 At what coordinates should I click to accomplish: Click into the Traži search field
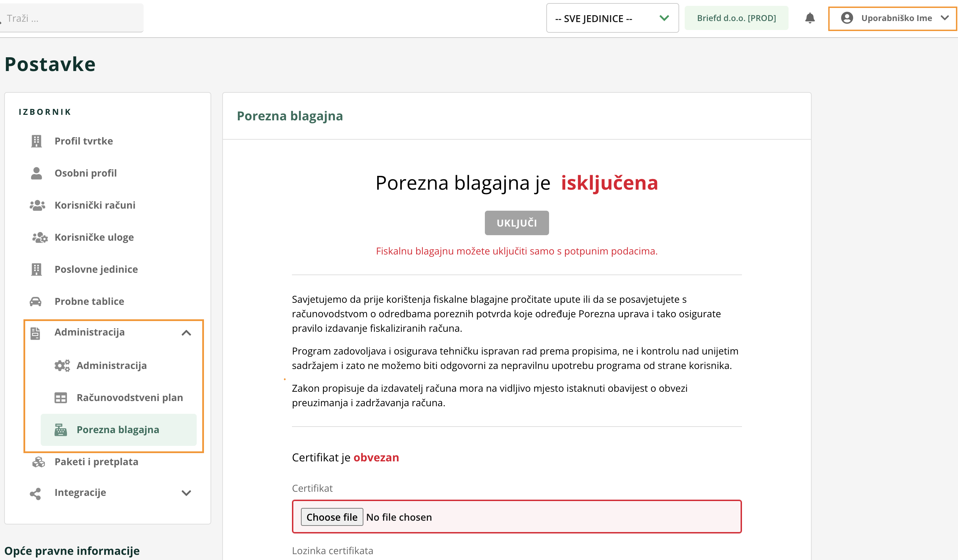[x=72, y=18]
